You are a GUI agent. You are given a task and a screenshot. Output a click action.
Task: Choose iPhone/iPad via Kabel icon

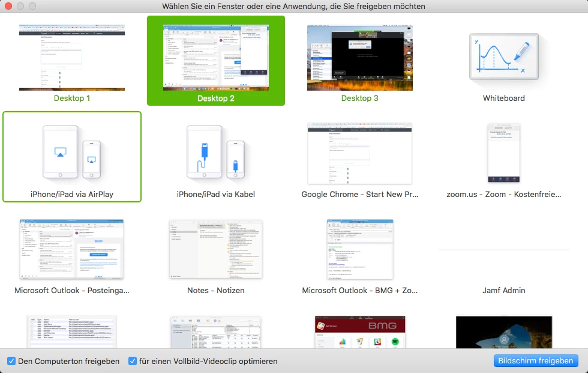click(x=215, y=152)
